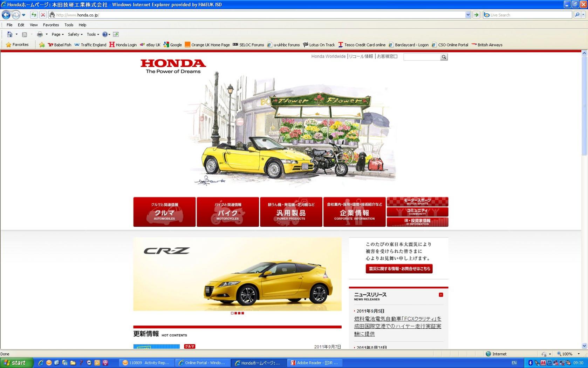Click the Home icon in the command bar
The image size is (588, 368).
coord(10,34)
